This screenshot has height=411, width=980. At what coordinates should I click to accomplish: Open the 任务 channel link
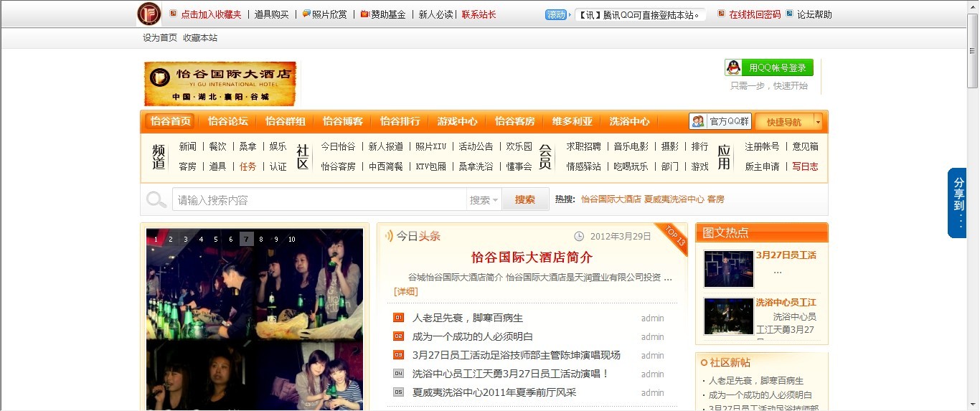point(248,166)
